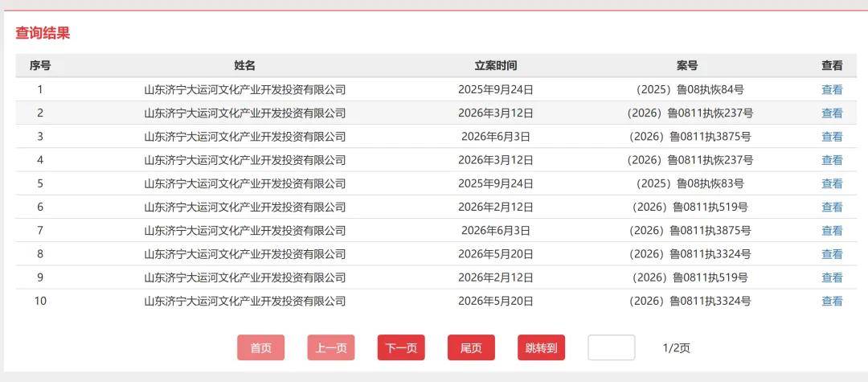The image size is (868, 382).
Task: Click the 案号 column header
Action: pos(687,66)
